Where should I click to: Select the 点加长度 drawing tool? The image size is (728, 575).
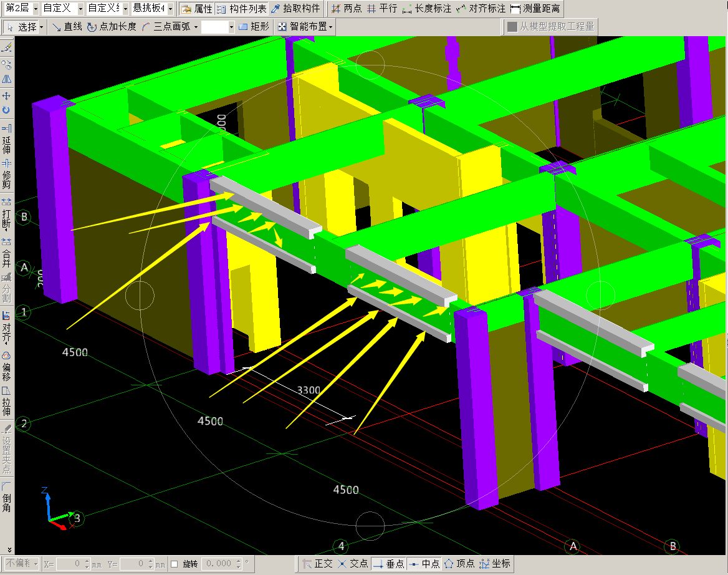pyautogui.click(x=112, y=27)
